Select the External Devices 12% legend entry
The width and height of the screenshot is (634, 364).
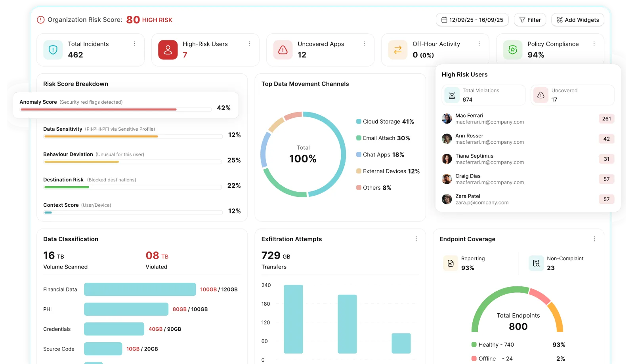pyautogui.click(x=388, y=171)
